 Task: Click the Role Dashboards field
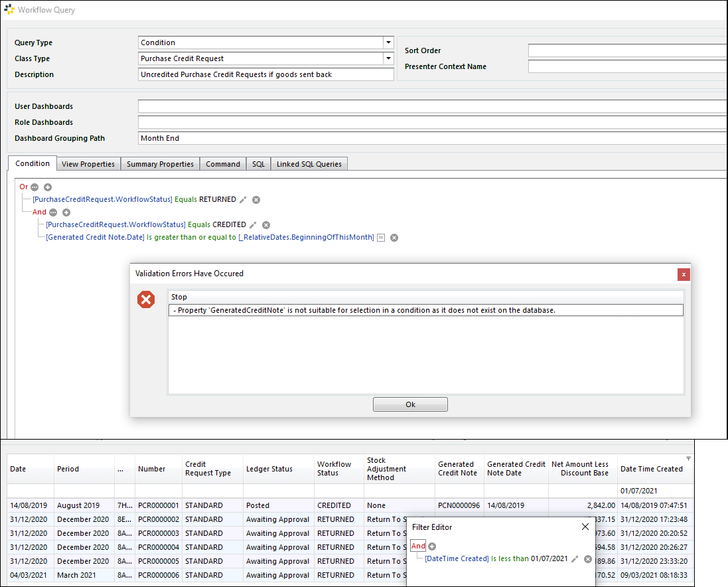pyautogui.click(x=433, y=122)
